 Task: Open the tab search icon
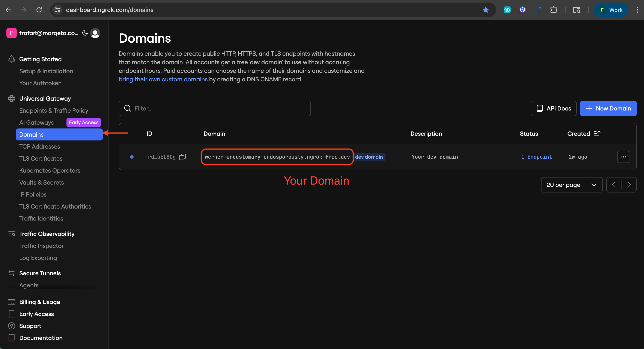pyautogui.click(x=576, y=10)
